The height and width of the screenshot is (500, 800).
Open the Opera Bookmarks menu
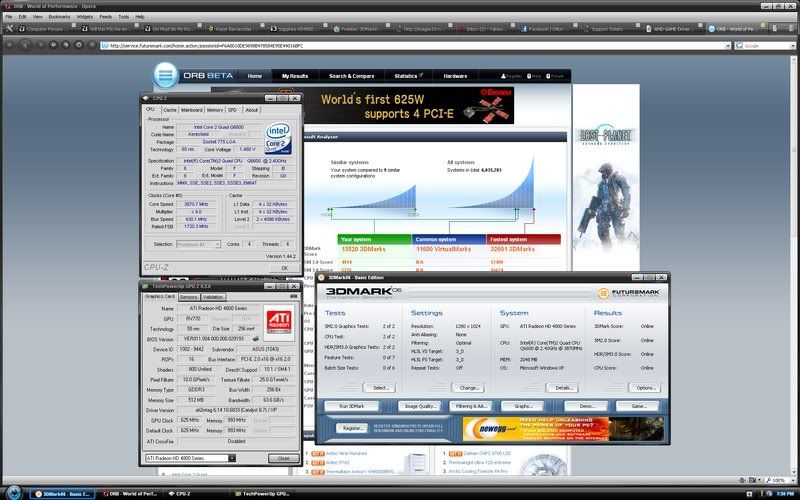(59, 17)
